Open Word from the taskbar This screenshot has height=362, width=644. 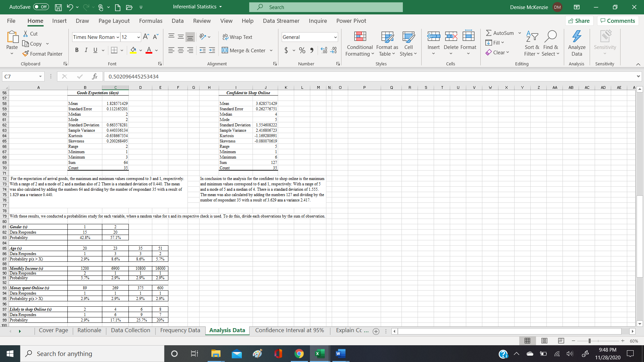tap(340, 354)
